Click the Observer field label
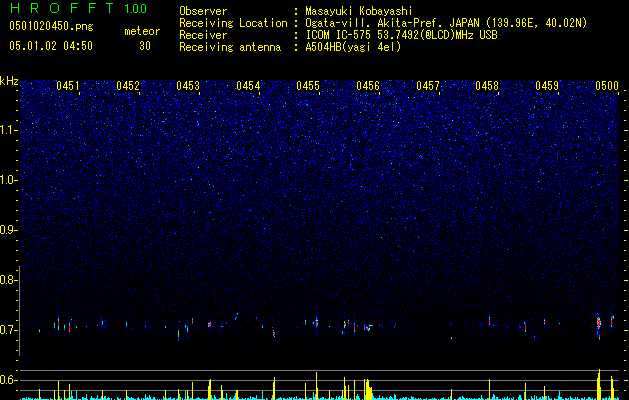 click(203, 11)
